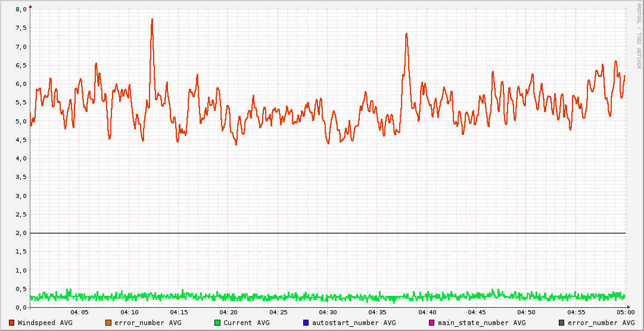Click the highest windspeed peak after 04:10

pyautogui.click(x=152, y=20)
